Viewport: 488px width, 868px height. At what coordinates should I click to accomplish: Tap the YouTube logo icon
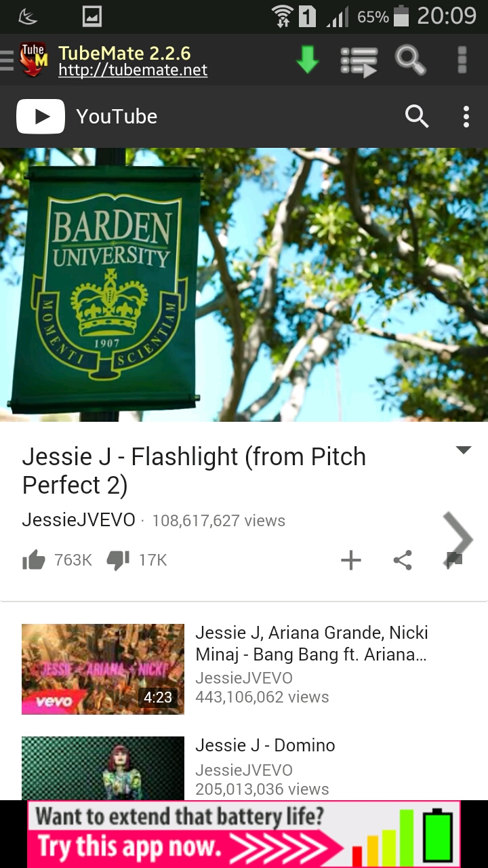(x=41, y=117)
